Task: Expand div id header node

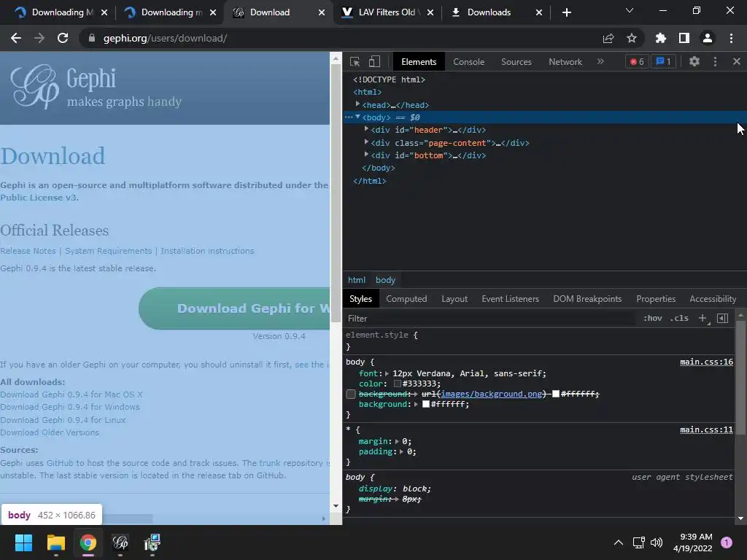Action: point(366,129)
